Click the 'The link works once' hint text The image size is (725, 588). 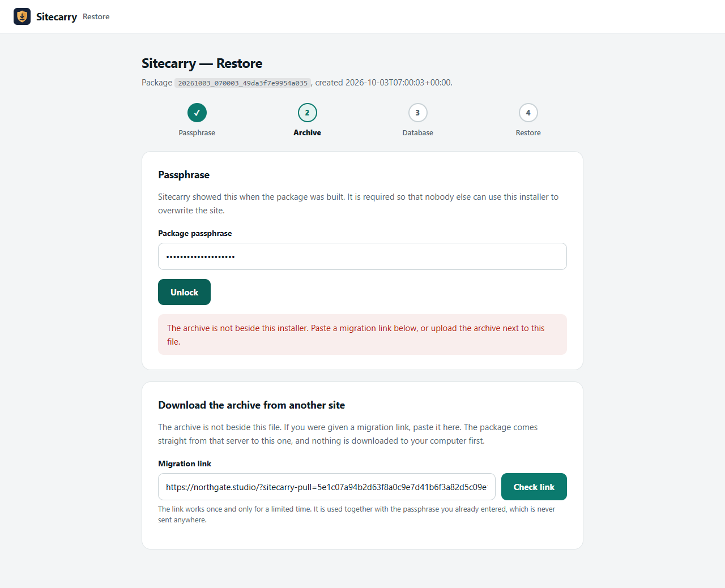357,514
